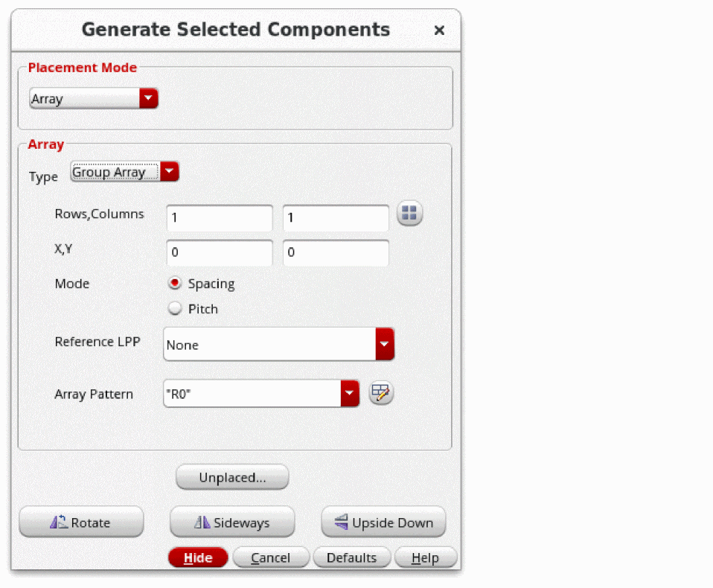Choose the Pitch mode radio button

(x=176, y=309)
